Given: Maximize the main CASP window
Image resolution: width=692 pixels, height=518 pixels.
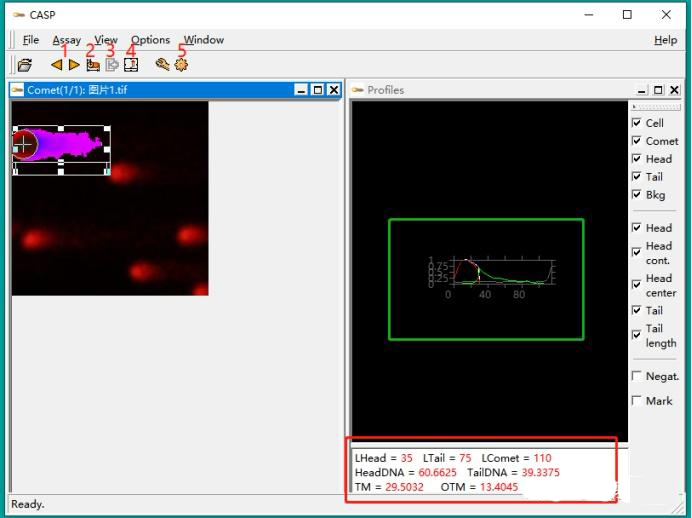Looking at the screenshot, I should pos(627,15).
